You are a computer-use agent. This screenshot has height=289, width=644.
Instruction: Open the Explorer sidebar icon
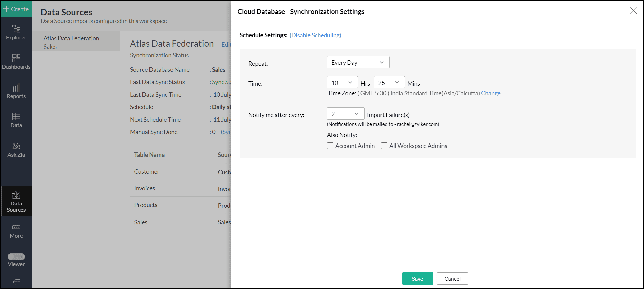click(16, 32)
